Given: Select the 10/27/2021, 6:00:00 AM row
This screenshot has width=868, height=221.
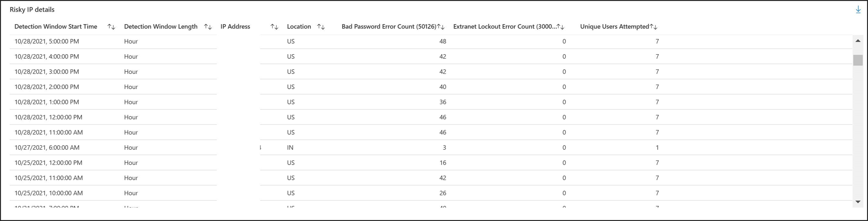Looking at the screenshot, I should click(x=431, y=148).
